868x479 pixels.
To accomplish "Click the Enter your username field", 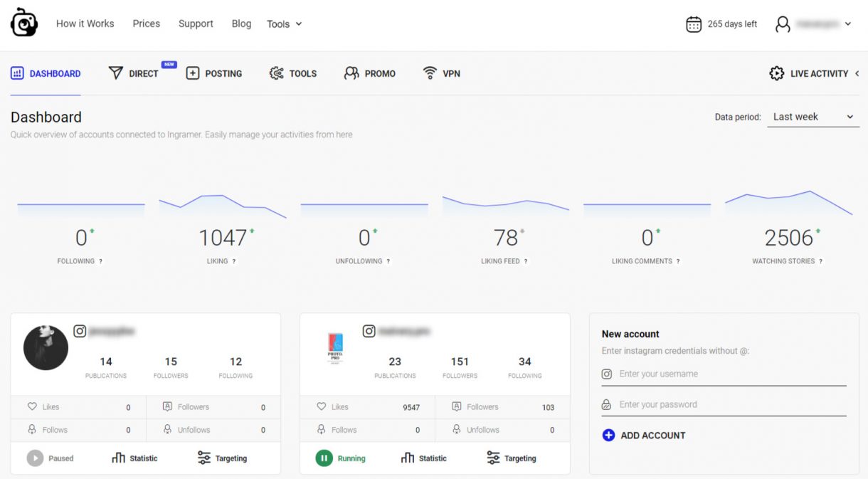I will (x=731, y=374).
